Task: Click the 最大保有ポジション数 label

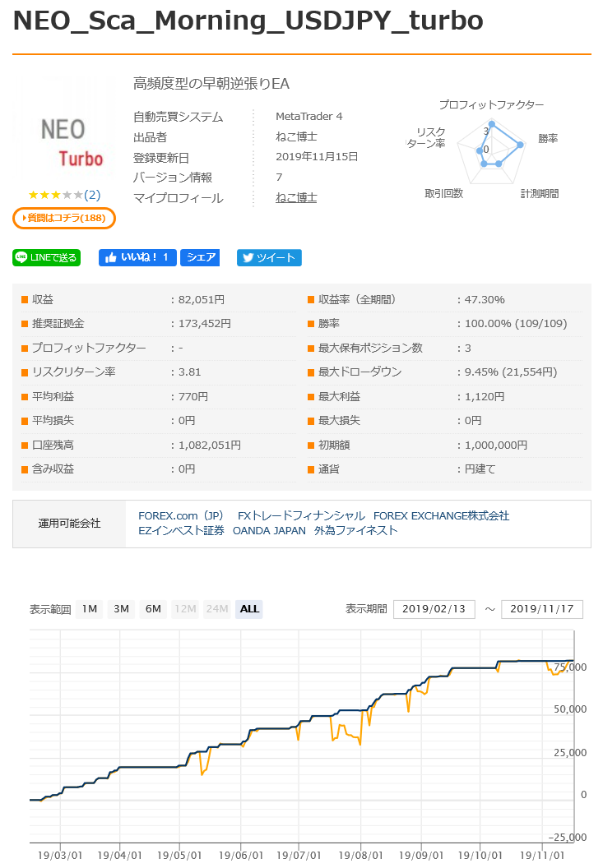Action: pos(370,348)
